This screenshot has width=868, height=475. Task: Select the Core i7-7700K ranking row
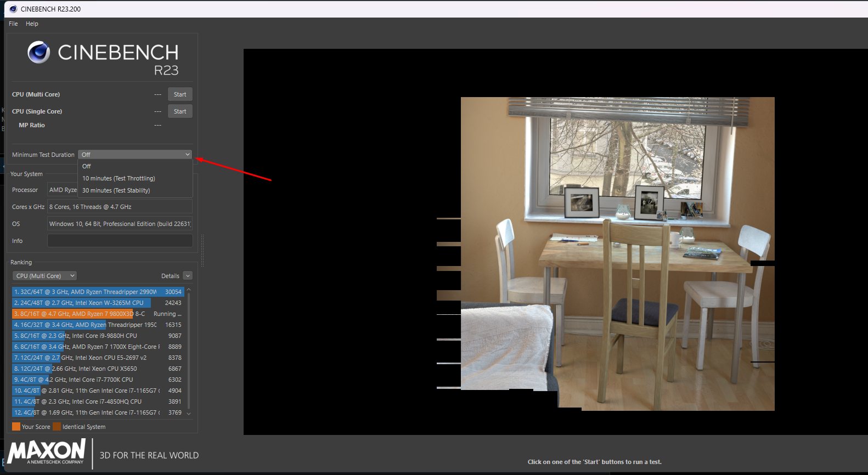[98, 380]
